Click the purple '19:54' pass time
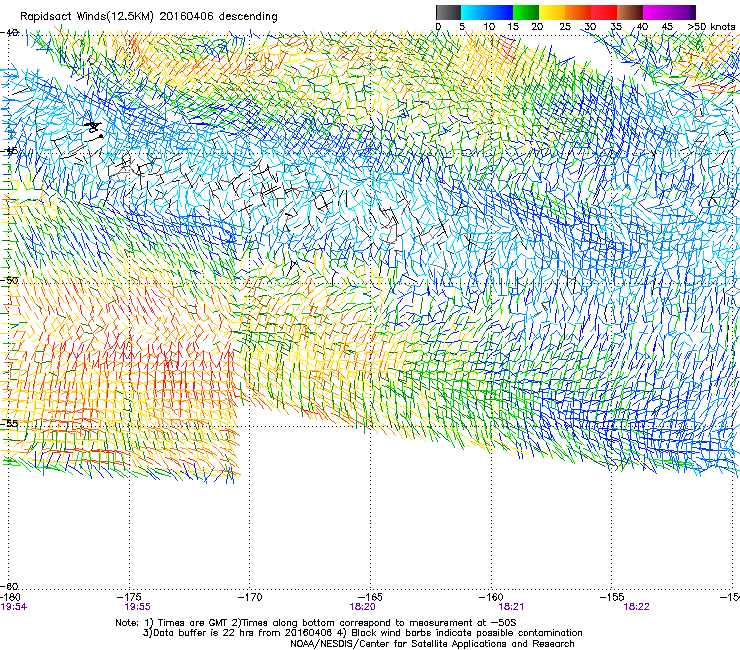Image resolution: width=740 pixels, height=650 pixels. coord(14,607)
